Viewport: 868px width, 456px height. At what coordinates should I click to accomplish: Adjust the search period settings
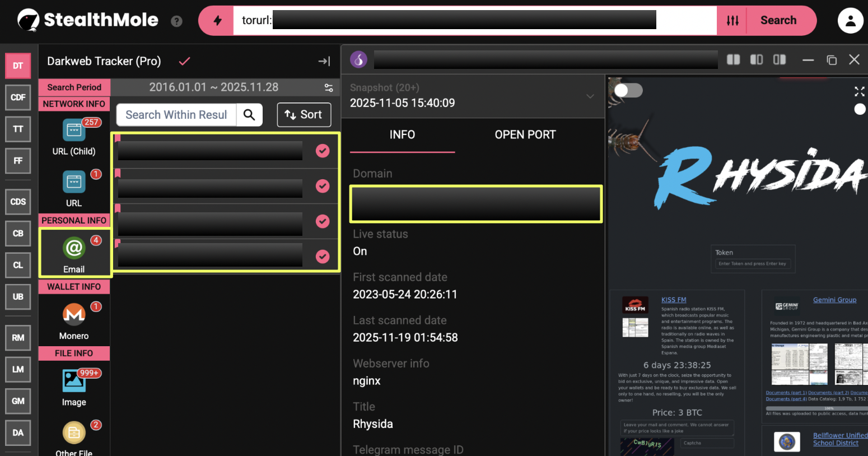(x=329, y=87)
